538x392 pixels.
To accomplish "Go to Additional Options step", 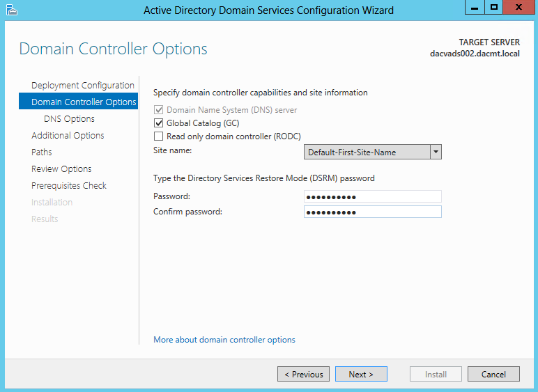I will click(x=68, y=135).
